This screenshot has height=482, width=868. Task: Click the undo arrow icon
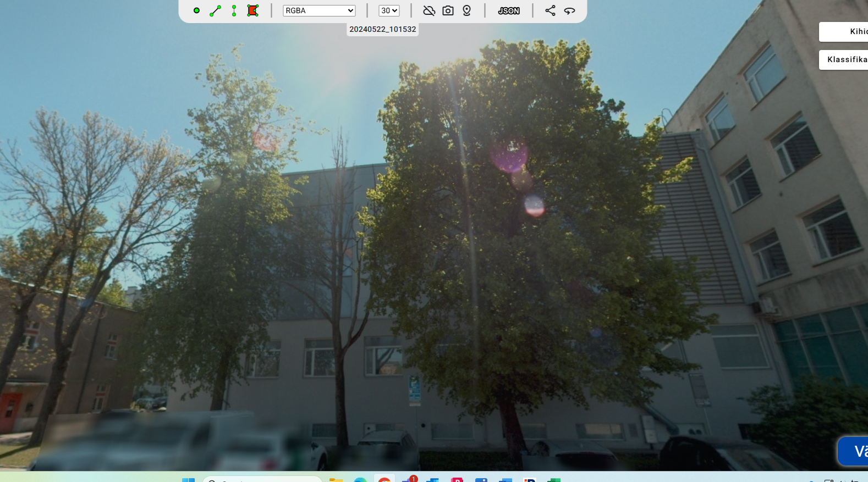(569, 10)
